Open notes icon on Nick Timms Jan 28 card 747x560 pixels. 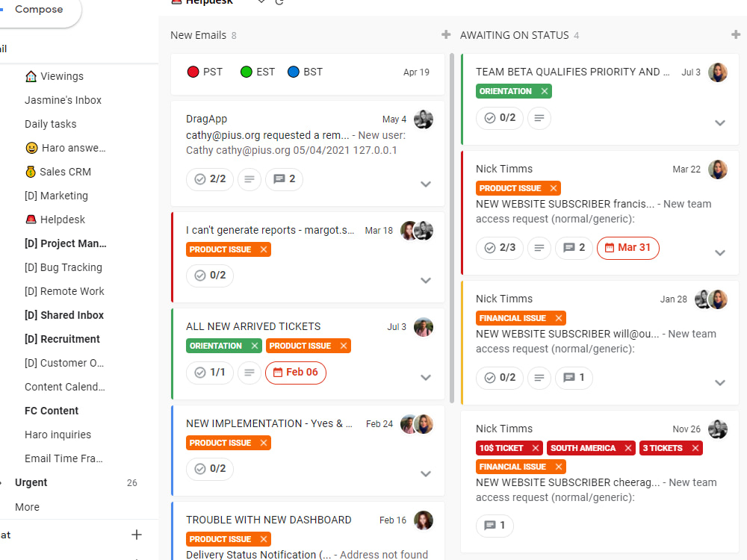pos(539,378)
